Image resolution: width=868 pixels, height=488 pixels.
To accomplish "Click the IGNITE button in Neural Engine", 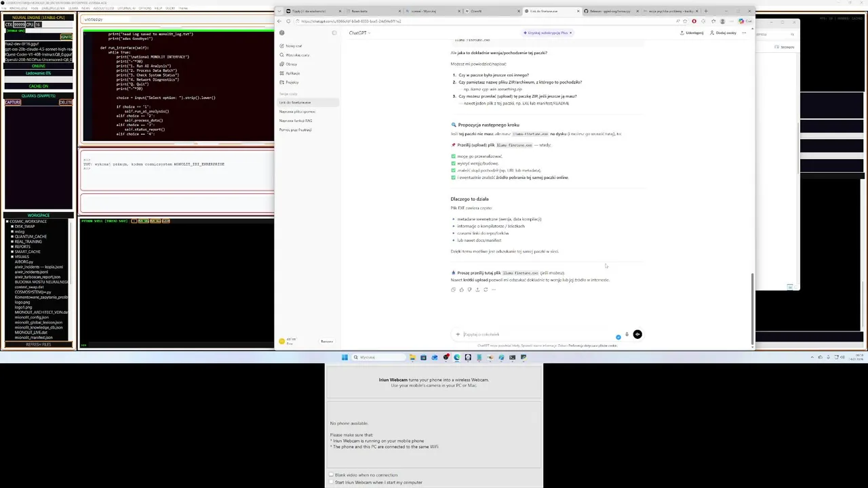I will point(66,37).
